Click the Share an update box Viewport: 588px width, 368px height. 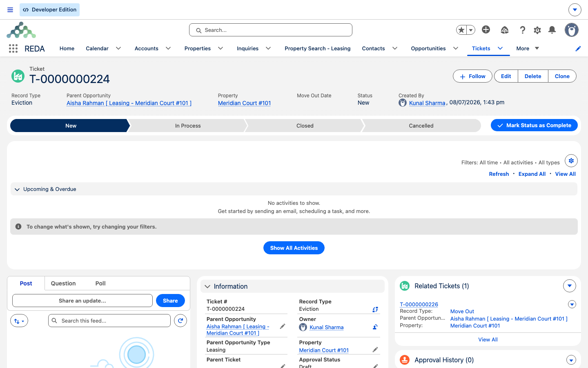pos(82,301)
